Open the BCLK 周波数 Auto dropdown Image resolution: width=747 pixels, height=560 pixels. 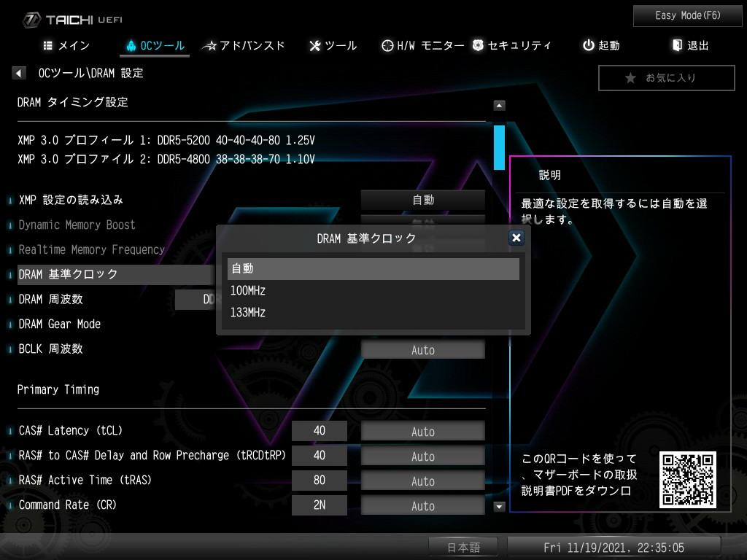[x=422, y=350]
